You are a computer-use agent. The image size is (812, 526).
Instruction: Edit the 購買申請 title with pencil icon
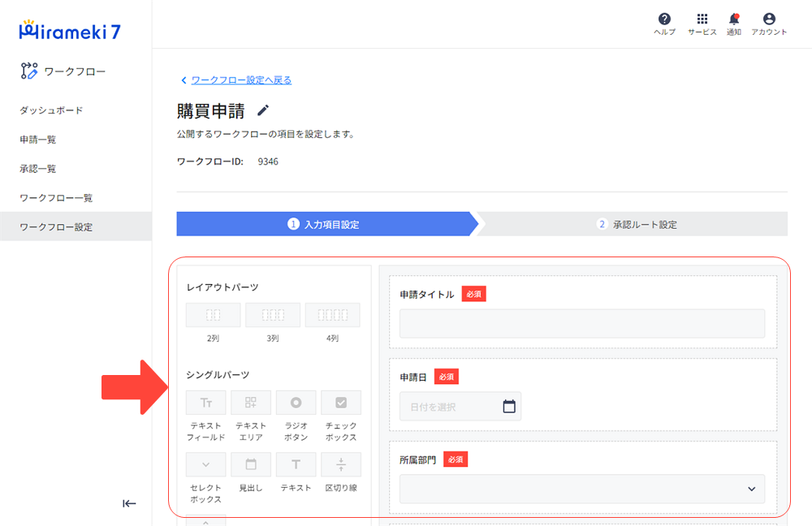coord(262,110)
